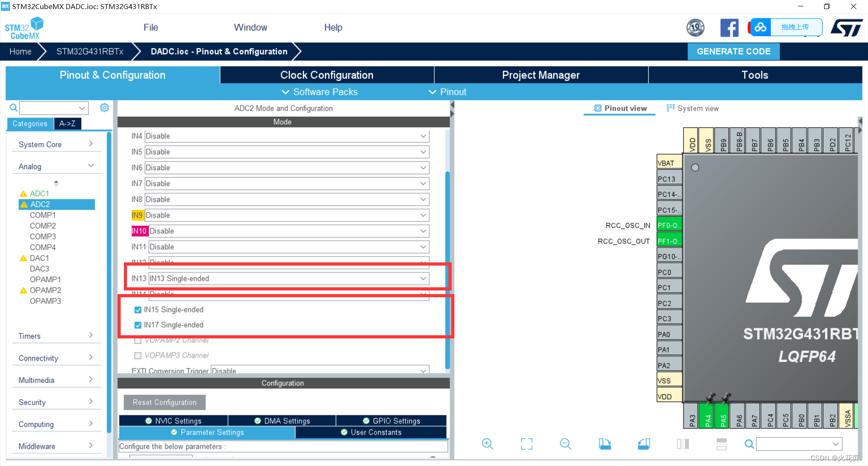Click the categories search input field
This screenshot has width=868, height=466.
pos(54,108)
